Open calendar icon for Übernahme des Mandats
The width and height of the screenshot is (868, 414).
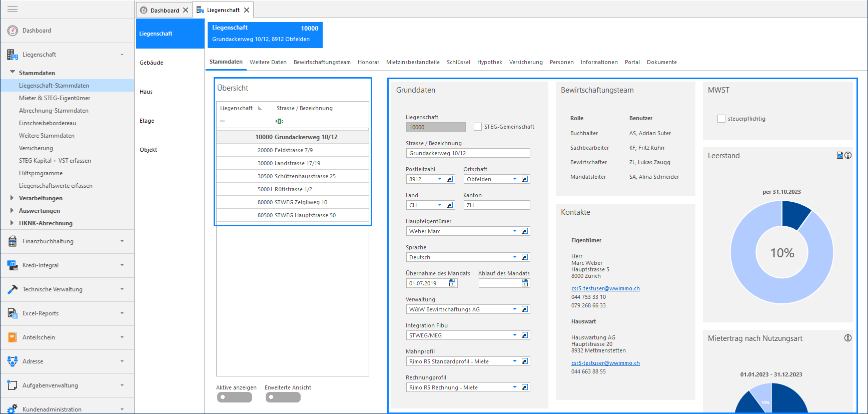(x=452, y=283)
